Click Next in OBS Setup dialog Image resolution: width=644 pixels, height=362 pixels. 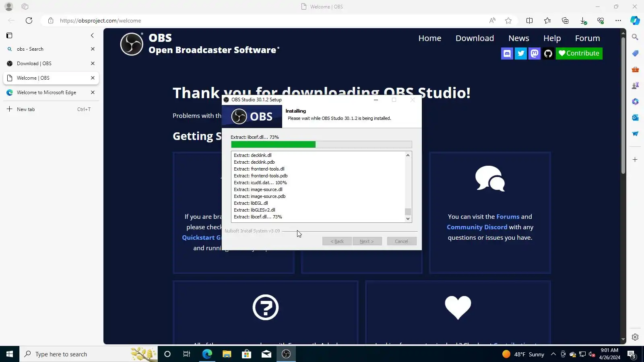[367, 241]
